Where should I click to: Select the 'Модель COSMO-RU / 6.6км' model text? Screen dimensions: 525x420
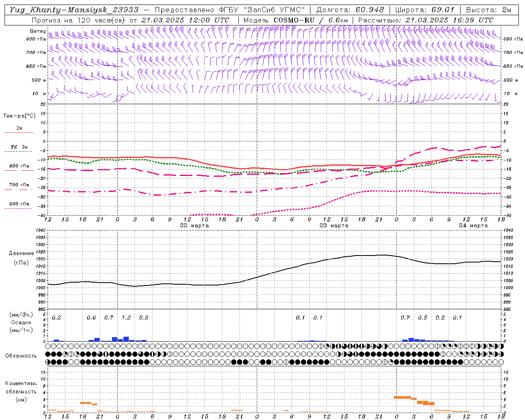pyautogui.click(x=296, y=20)
